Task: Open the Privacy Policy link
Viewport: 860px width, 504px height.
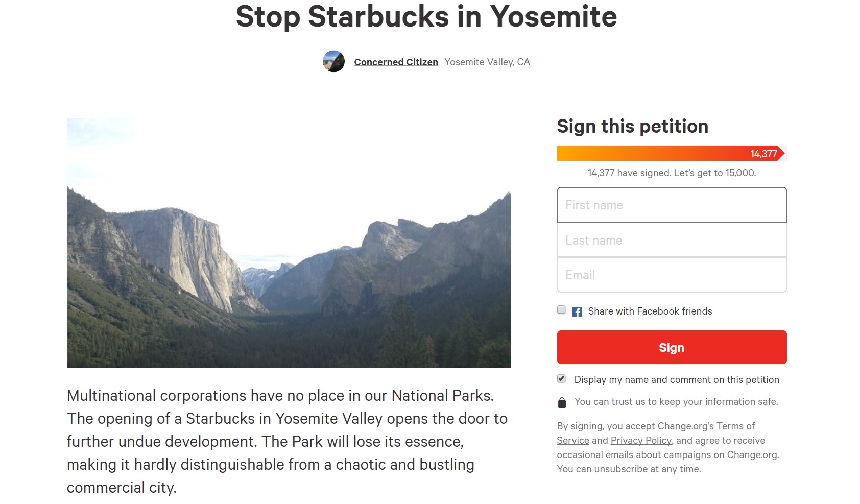Action: (641, 440)
